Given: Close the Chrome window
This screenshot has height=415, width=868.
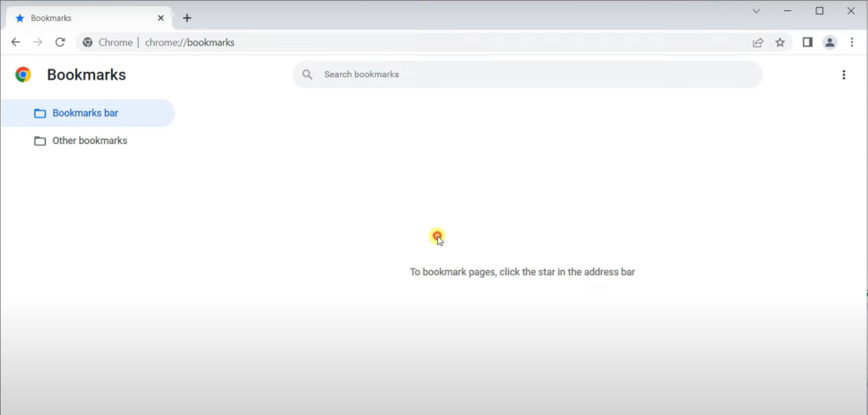Looking at the screenshot, I should 851,10.
